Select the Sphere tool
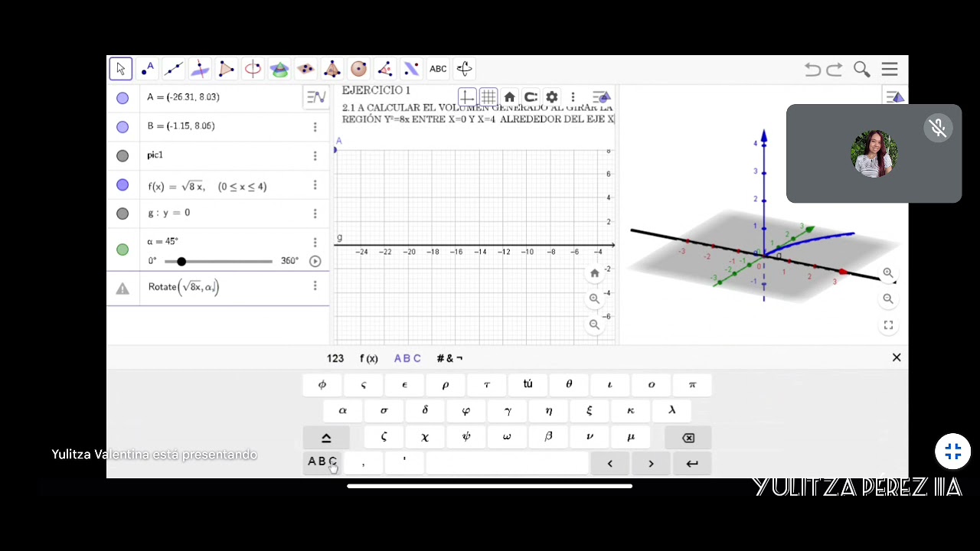The width and height of the screenshot is (980, 551). point(358,69)
